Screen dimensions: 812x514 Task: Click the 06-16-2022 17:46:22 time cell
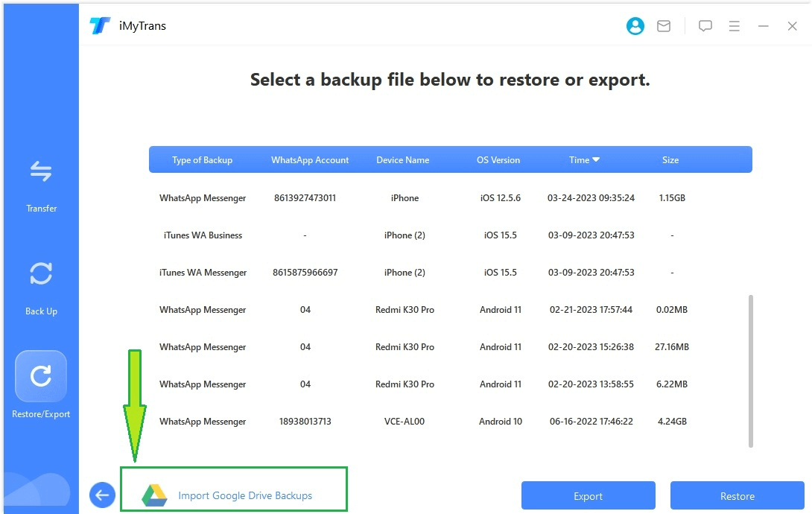pyautogui.click(x=591, y=422)
